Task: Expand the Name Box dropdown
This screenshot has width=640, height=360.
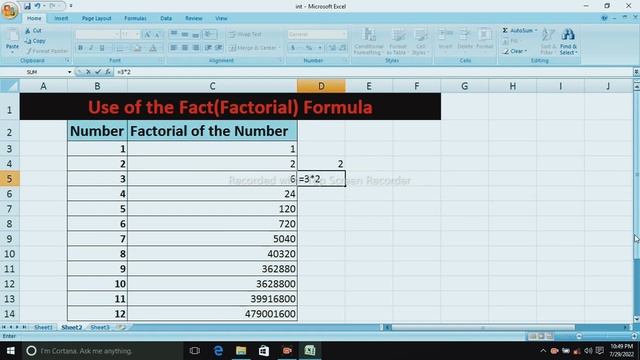Action: click(x=69, y=72)
